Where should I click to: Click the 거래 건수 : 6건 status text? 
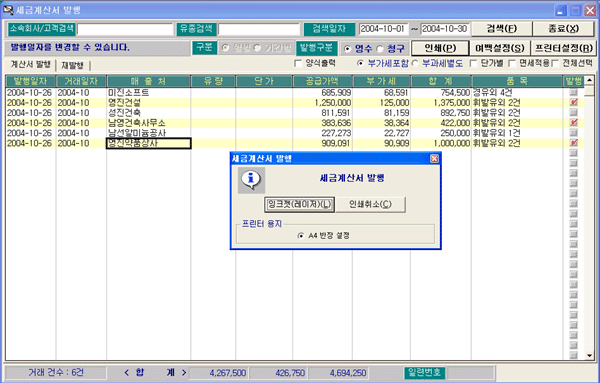pos(56,373)
